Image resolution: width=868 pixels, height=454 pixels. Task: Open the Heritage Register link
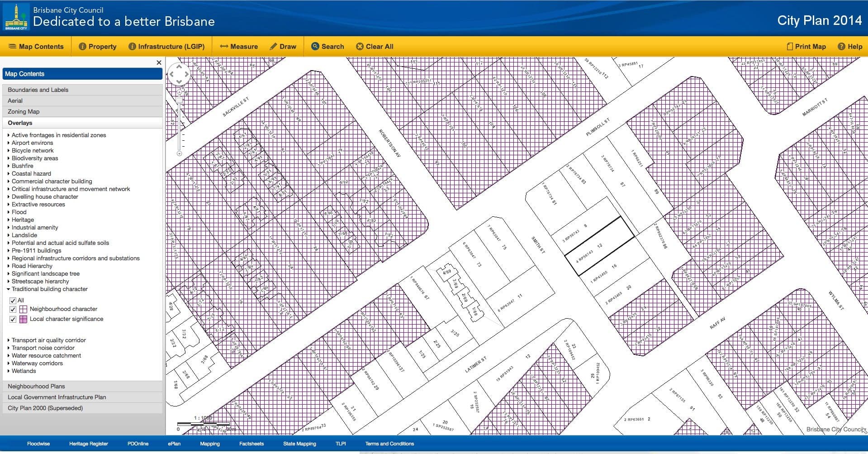(89, 444)
